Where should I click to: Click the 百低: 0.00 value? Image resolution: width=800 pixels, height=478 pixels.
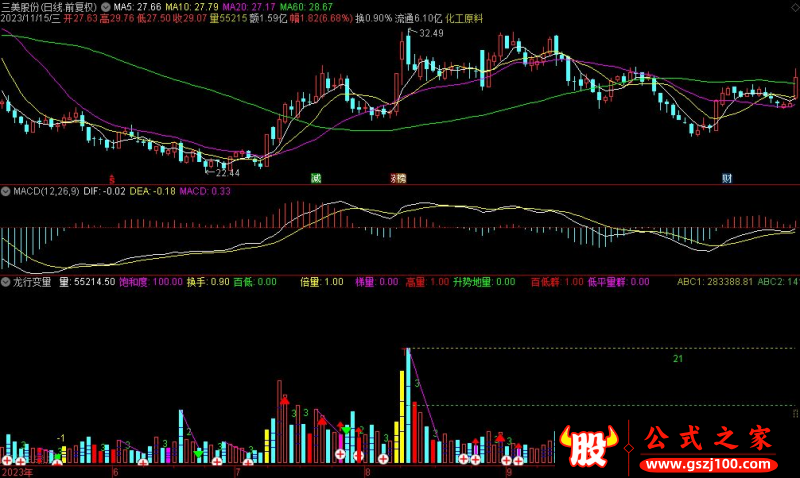pos(255,282)
